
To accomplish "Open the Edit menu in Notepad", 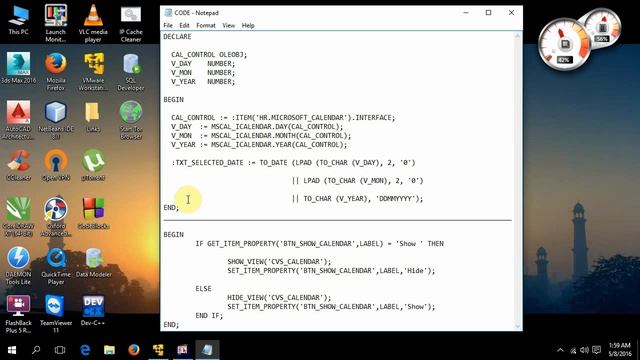I will click(184, 25).
